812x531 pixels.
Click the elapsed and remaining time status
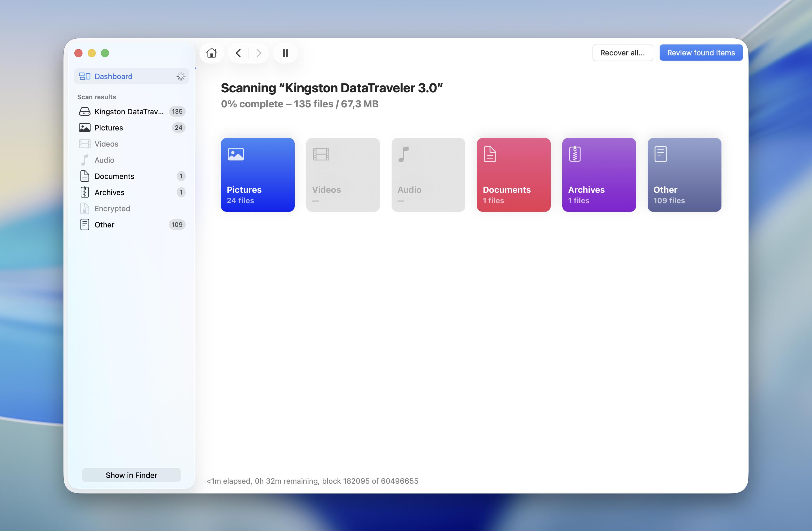[x=312, y=481]
